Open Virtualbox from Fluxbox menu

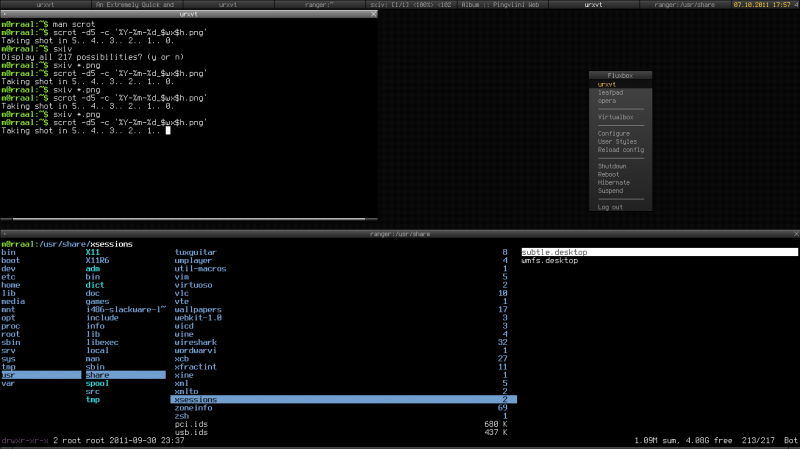[620, 117]
